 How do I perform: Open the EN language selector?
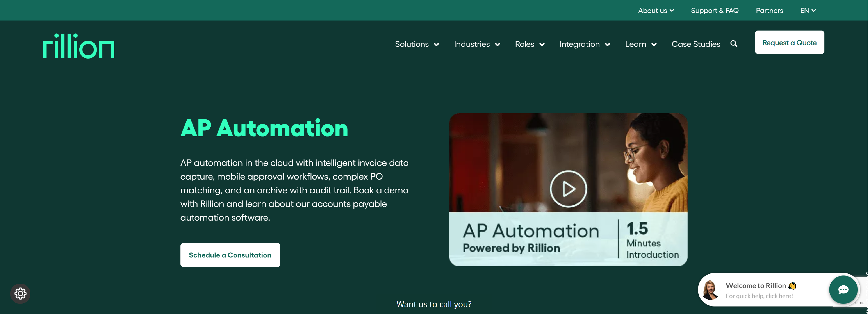tap(808, 10)
